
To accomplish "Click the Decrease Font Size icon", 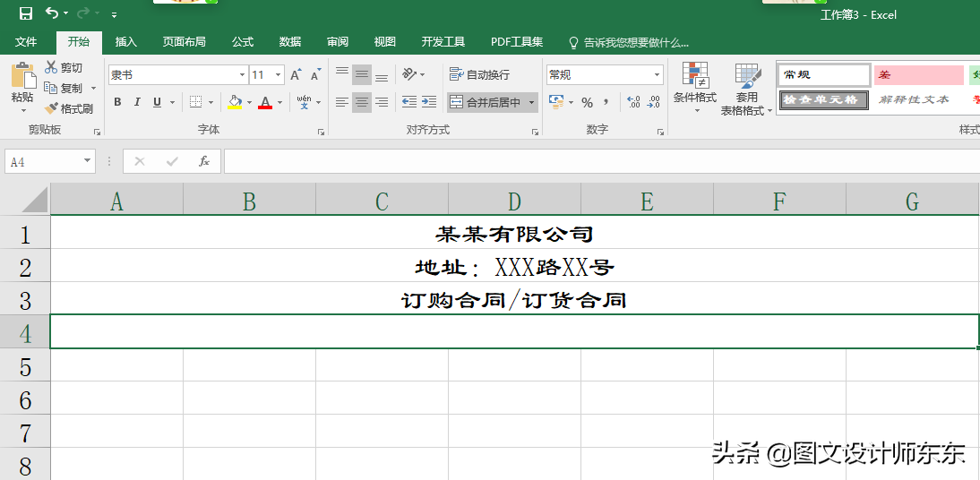I will pos(315,75).
